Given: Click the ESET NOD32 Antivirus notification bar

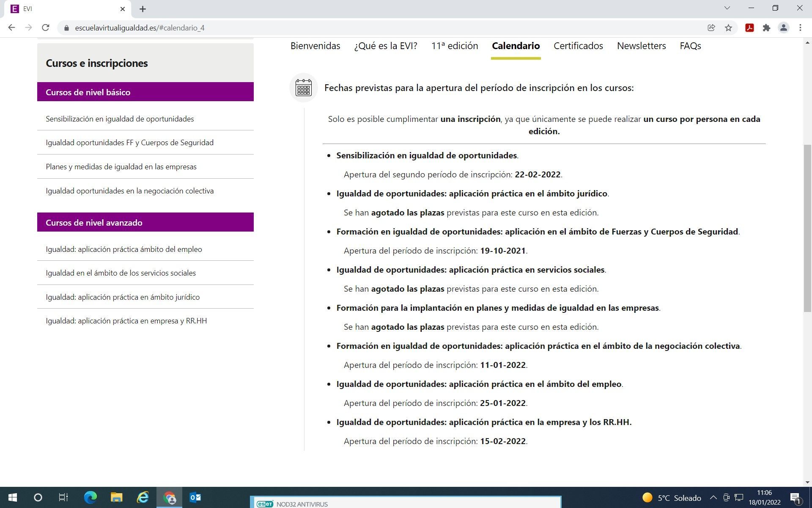Looking at the screenshot, I should click(406, 502).
